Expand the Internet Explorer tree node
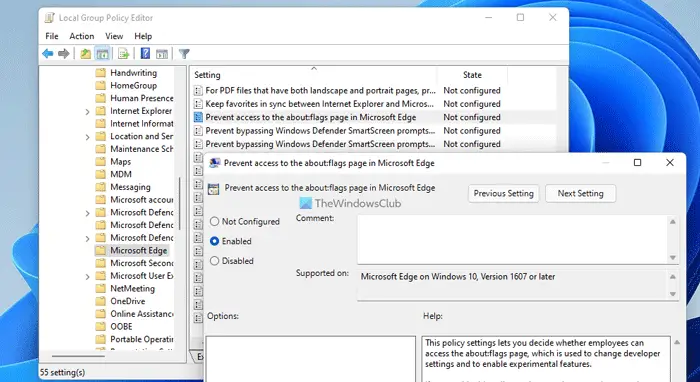700x382 pixels. pyautogui.click(x=88, y=112)
